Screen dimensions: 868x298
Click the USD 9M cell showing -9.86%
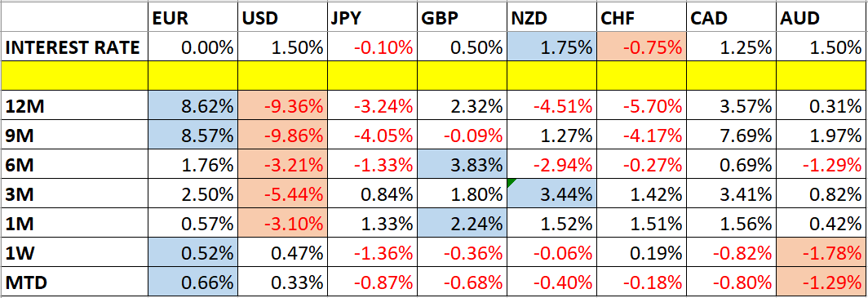point(282,135)
